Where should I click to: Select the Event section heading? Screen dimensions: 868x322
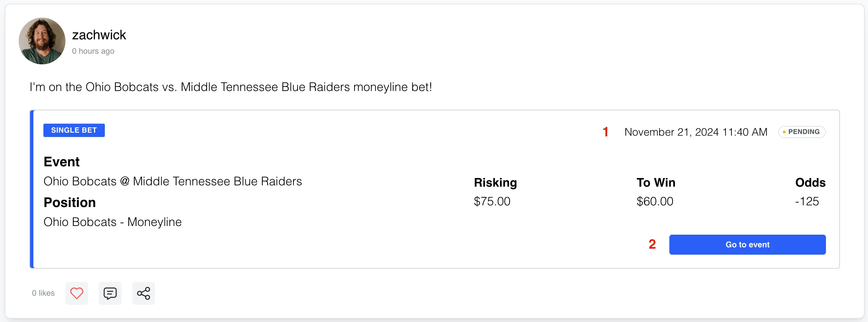(62, 162)
